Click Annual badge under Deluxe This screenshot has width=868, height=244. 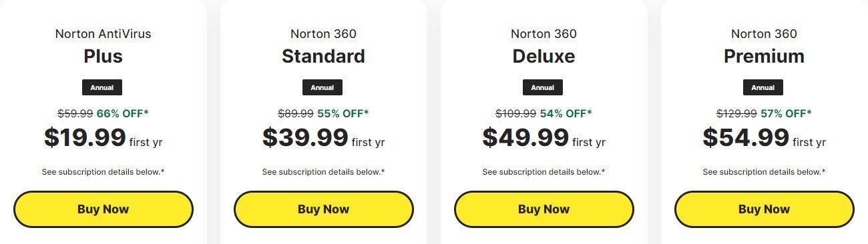[x=543, y=87]
